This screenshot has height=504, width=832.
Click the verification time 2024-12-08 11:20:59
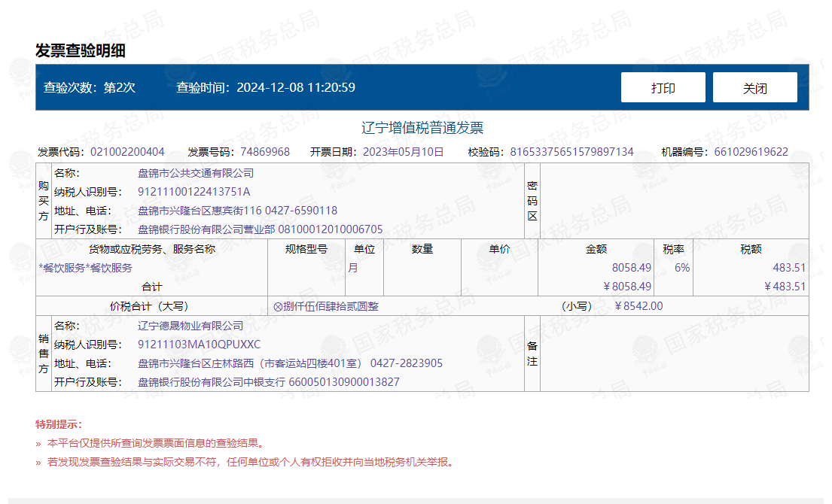296,87
